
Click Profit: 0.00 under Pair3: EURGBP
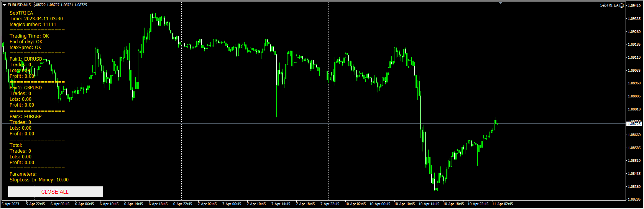pyautogui.click(x=22, y=134)
